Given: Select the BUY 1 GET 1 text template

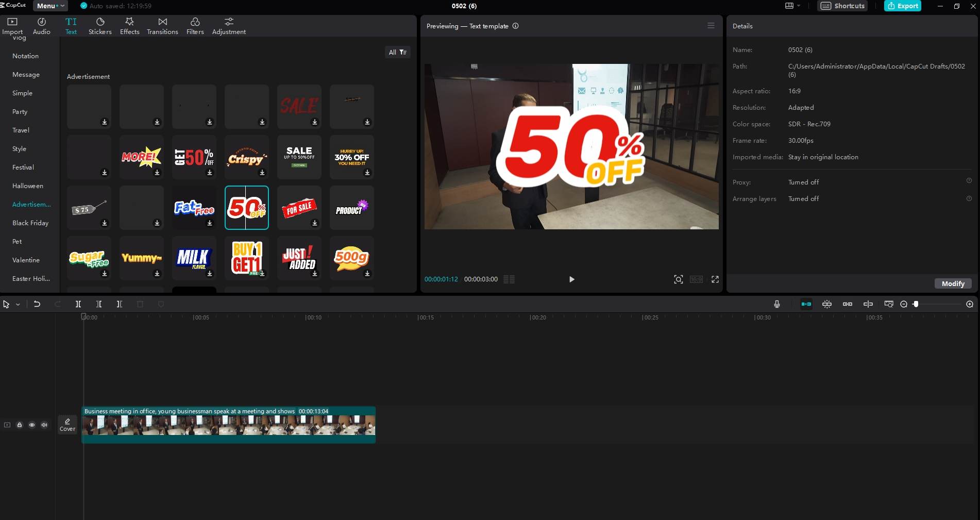Looking at the screenshot, I should pyautogui.click(x=247, y=258).
